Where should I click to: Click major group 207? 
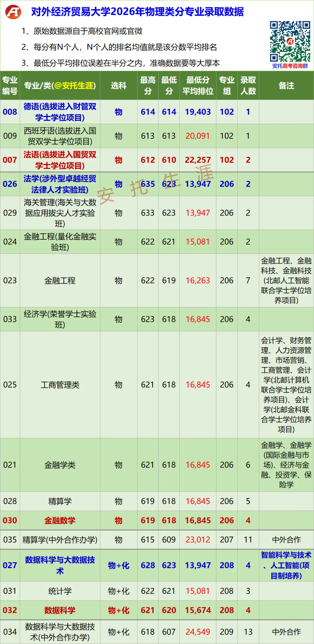[x=227, y=540]
